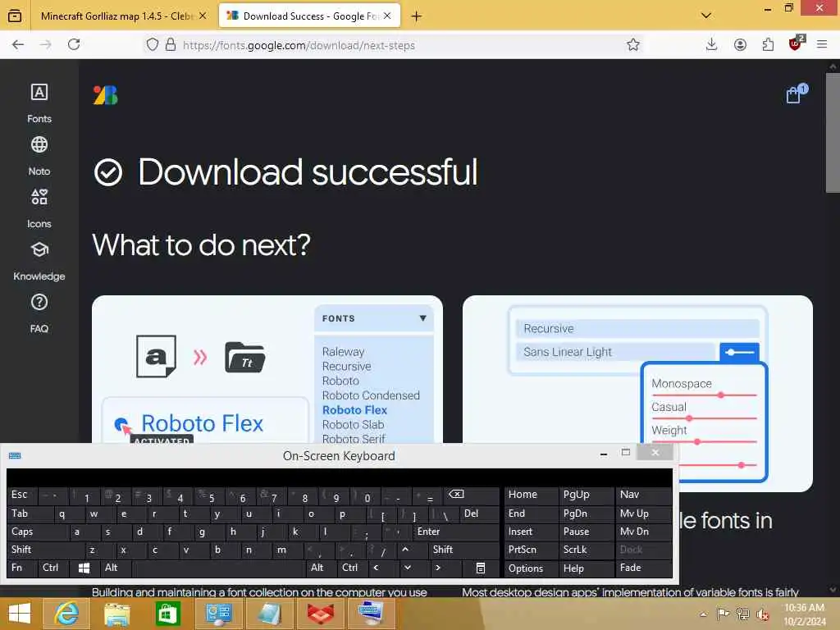The height and width of the screenshot is (630, 840).
Task: Click the Backspace key on On-Screen Keyboard
Action: pos(456,495)
